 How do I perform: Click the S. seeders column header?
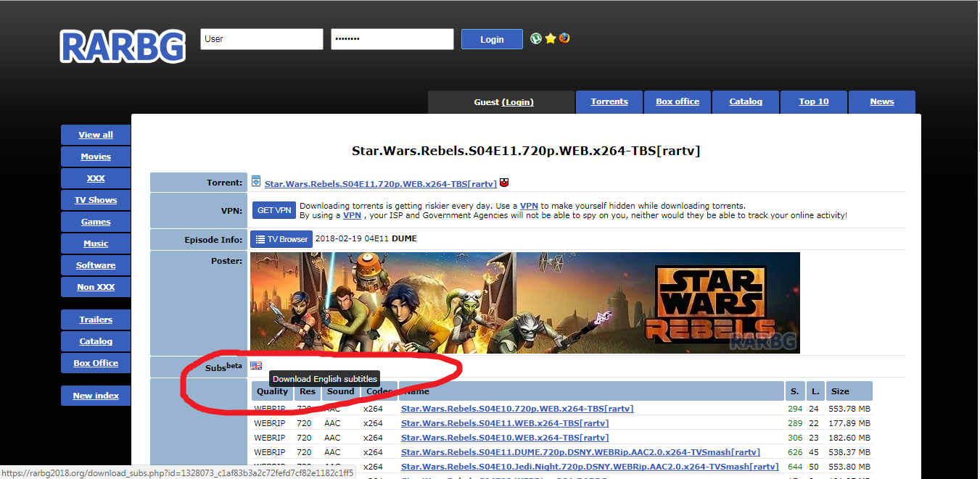click(x=795, y=391)
